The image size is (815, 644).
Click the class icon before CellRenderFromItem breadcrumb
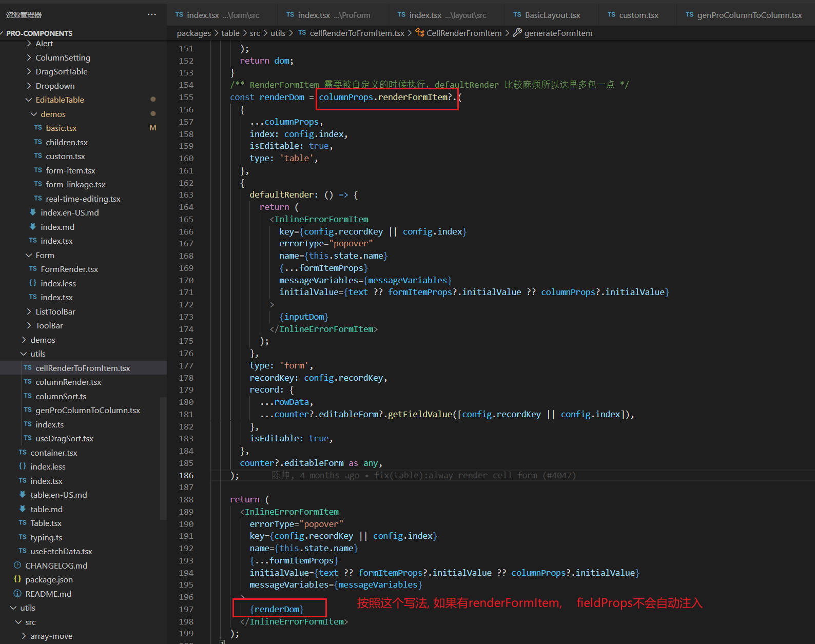click(x=420, y=33)
